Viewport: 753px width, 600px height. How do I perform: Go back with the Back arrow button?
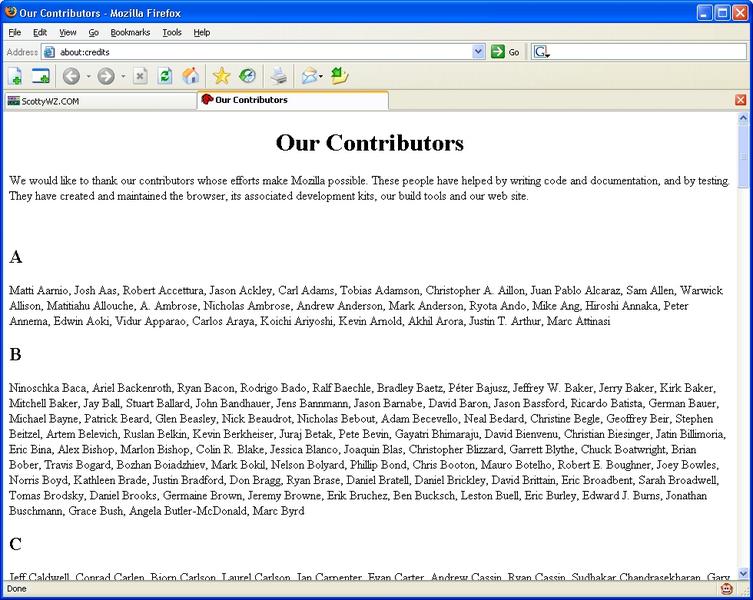point(71,76)
